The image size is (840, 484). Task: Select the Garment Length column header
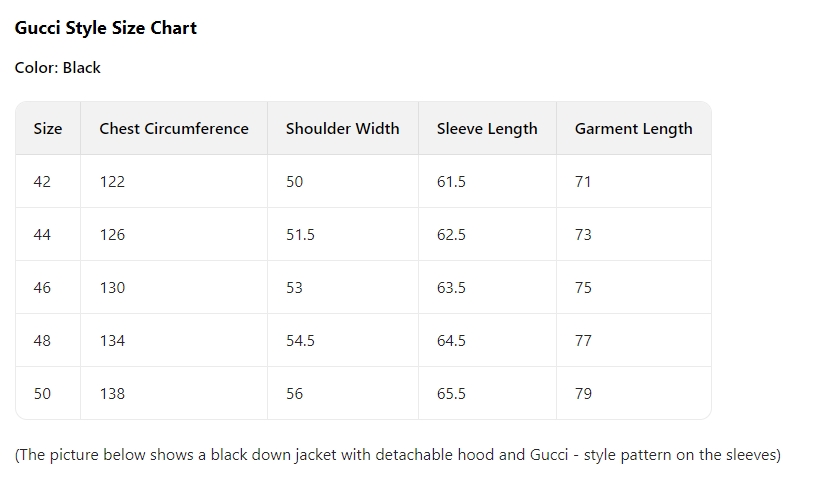[633, 128]
